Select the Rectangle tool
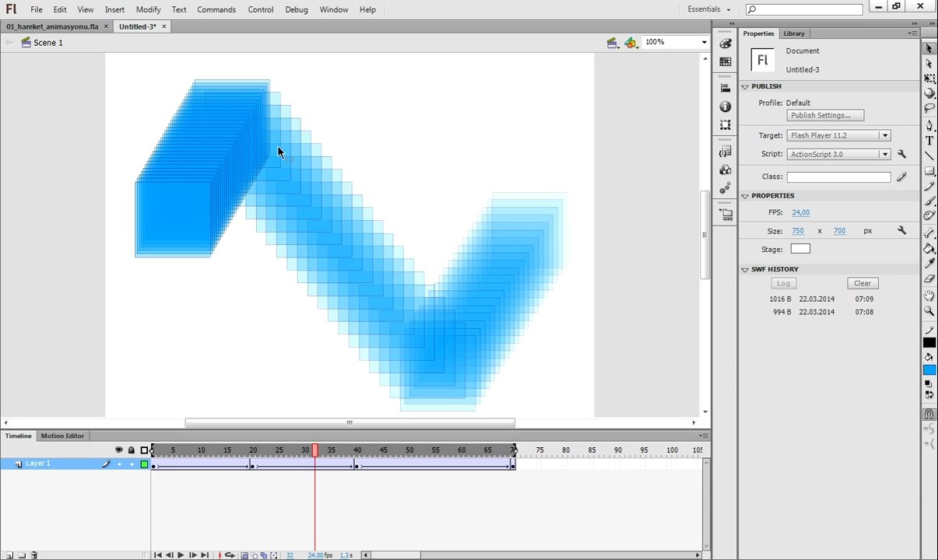This screenshot has width=938, height=560. [x=929, y=171]
